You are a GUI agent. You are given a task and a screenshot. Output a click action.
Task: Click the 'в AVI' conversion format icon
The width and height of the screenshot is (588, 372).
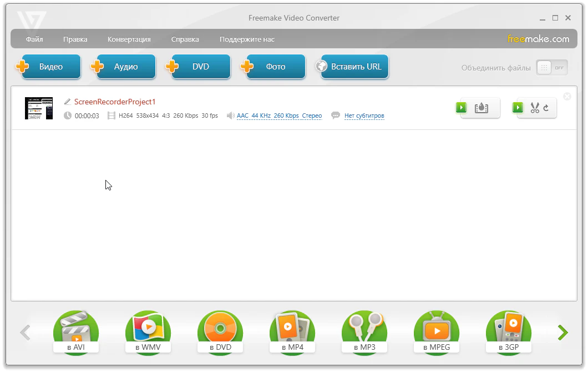click(76, 332)
